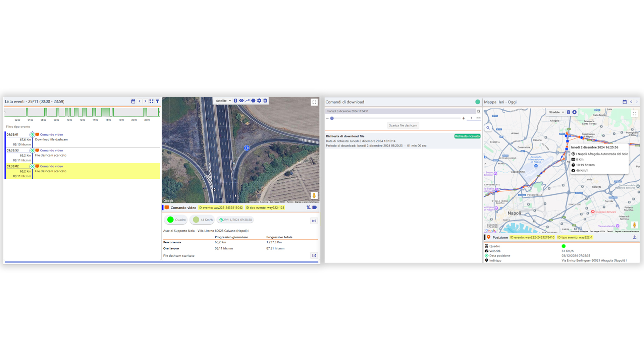
Task: Click the polygon geofence icon on satellite map
Action: 253,101
